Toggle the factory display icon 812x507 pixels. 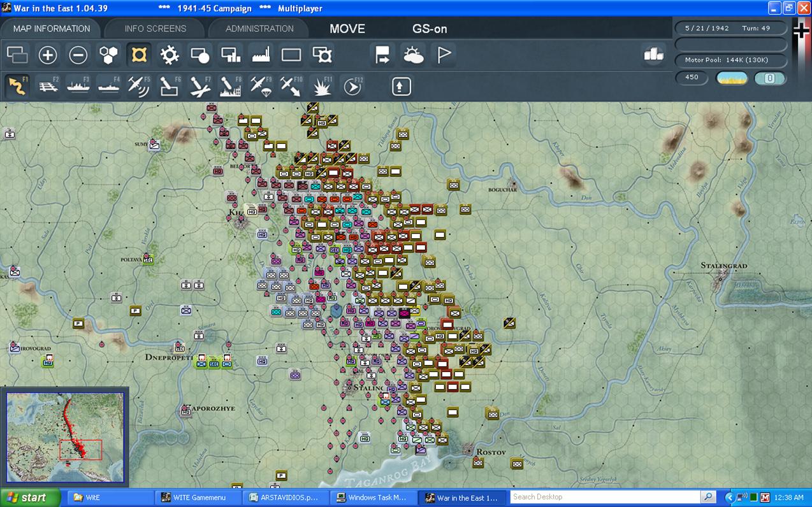261,55
